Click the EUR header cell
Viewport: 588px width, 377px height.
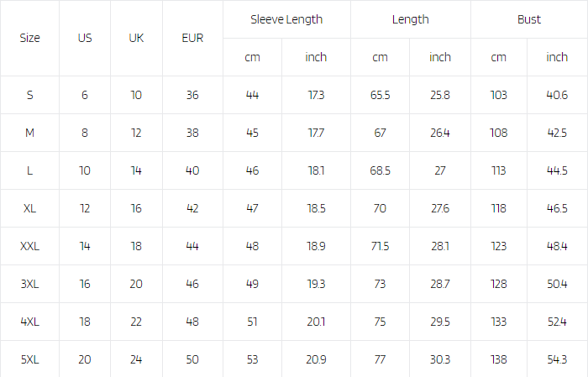192,39
